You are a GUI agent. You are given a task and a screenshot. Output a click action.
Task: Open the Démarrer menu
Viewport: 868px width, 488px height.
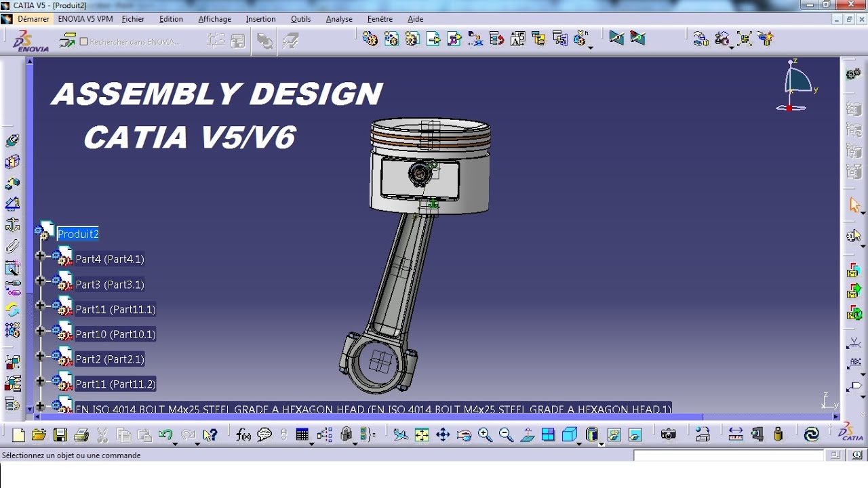click(x=33, y=19)
